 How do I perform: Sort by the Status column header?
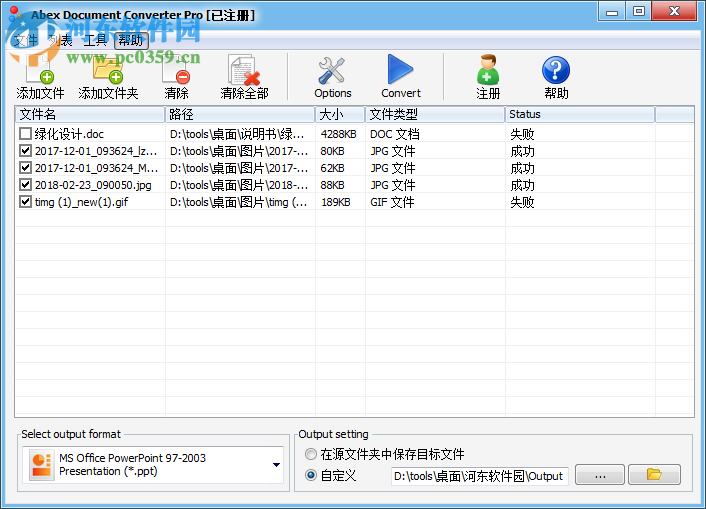(580, 114)
